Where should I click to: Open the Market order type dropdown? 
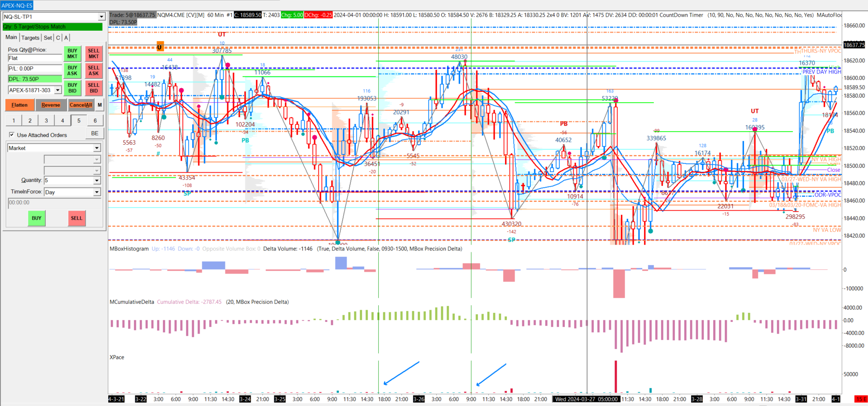[97, 148]
